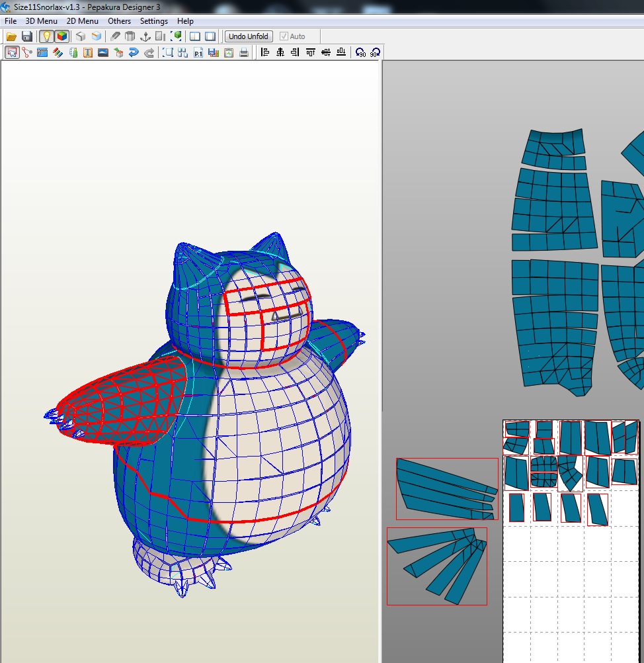Toggle the light bulb lighting button
Image resolution: width=644 pixels, height=663 pixels.
46,36
